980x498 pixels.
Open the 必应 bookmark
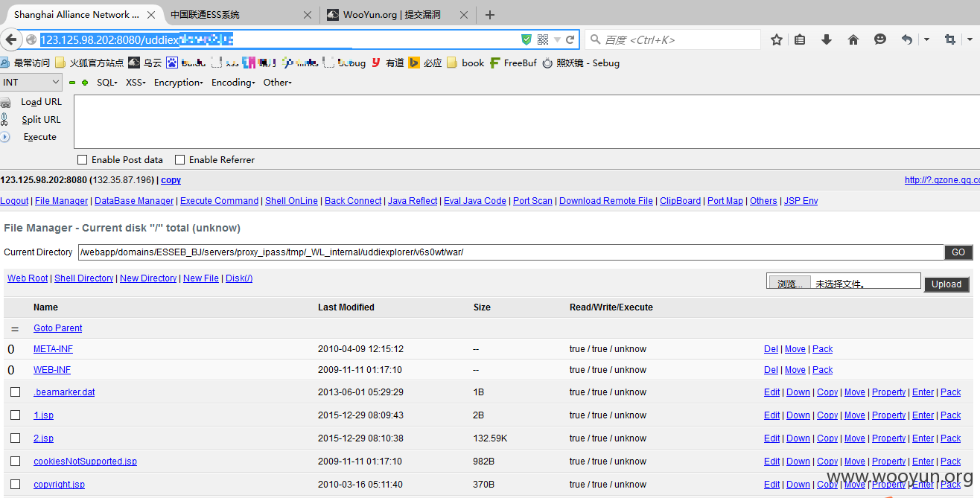[424, 63]
